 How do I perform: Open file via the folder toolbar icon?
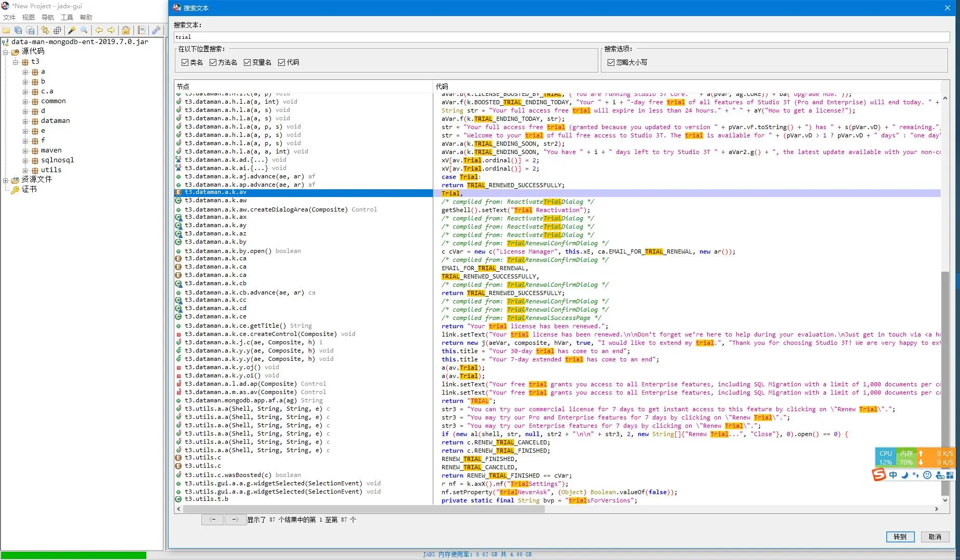click(6, 30)
